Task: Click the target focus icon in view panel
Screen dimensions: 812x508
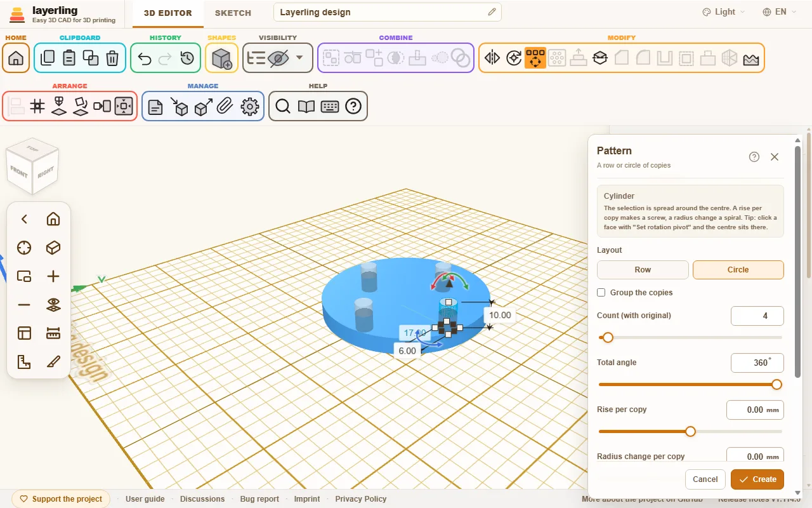Action: tap(24, 248)
